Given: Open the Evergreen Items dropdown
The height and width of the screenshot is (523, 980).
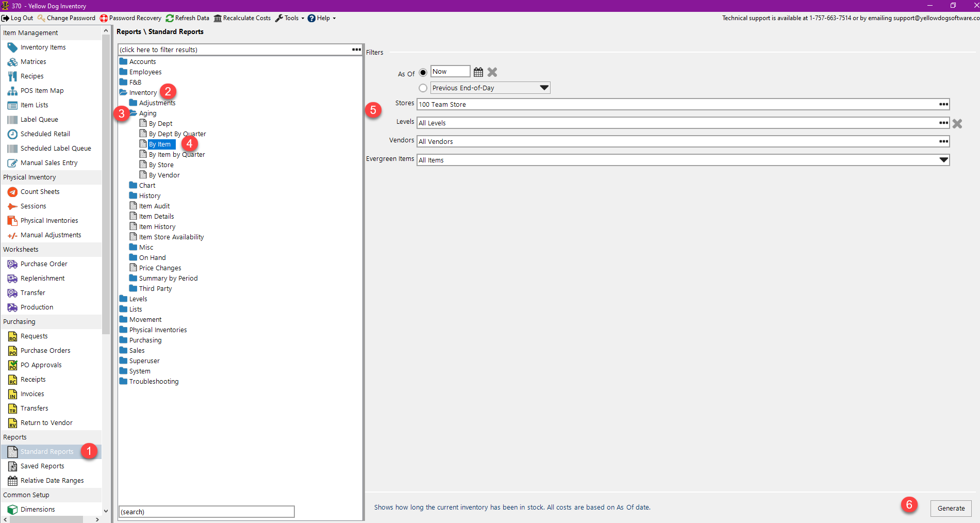Looking at the screenshot, I should pos(943,160).
